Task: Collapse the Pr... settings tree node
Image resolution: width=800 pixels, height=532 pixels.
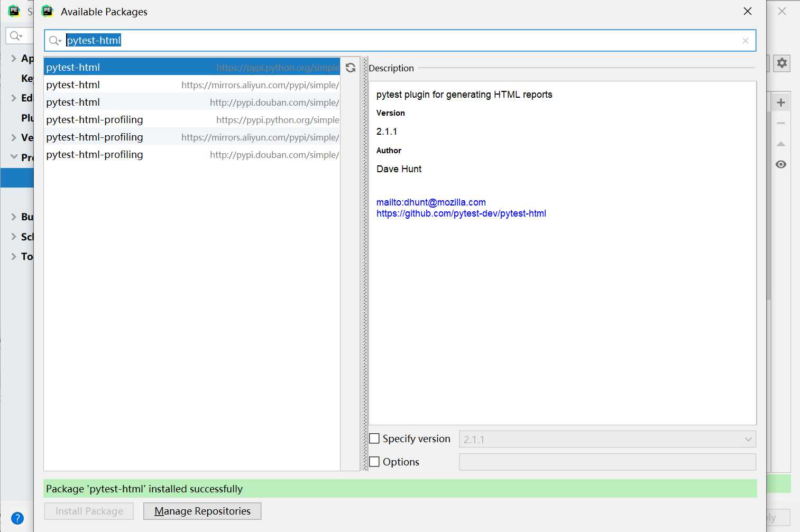Action: coord(14,157)
